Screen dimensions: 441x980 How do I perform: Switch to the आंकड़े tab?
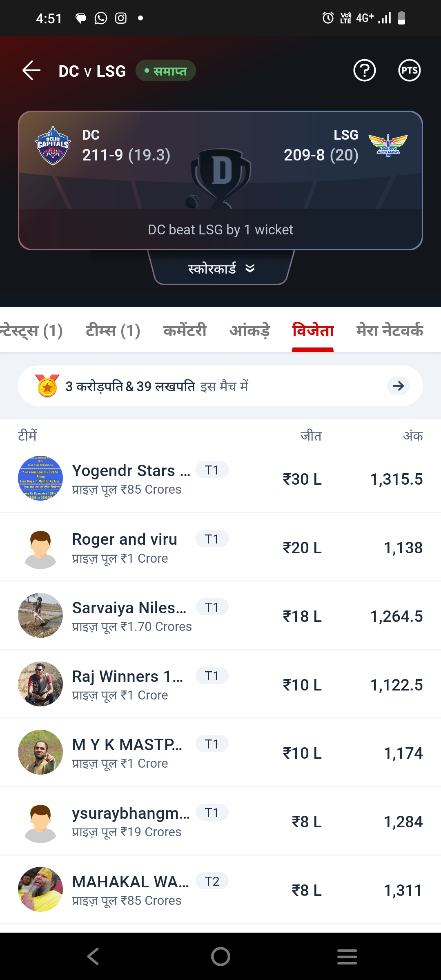(x=249, y=330)
